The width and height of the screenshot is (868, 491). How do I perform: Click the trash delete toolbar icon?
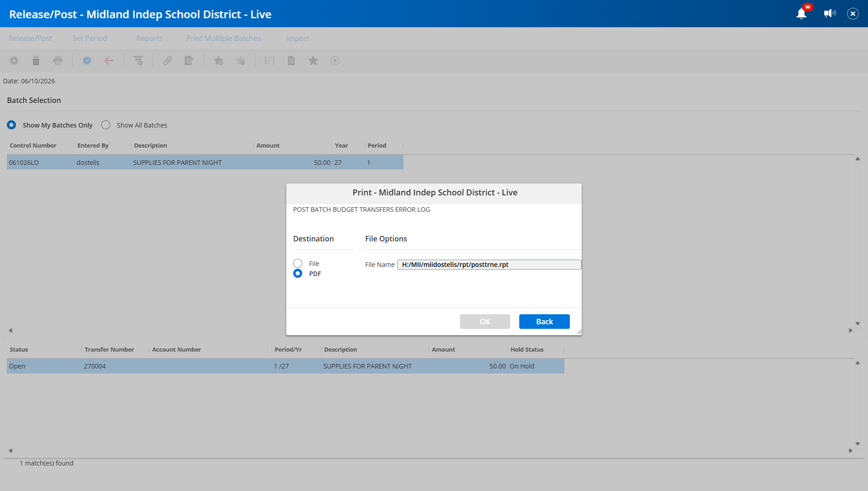[36, 61]
